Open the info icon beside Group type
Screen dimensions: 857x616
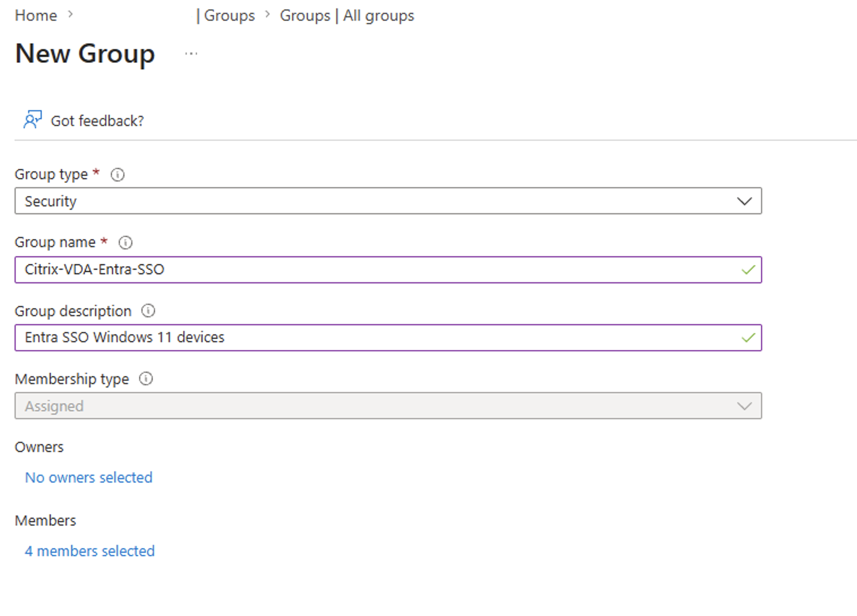click(x=117, y=175)
